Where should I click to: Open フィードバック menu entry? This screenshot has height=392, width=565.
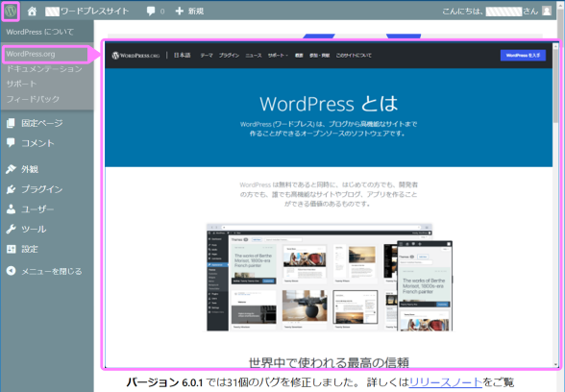coord(33,99)
